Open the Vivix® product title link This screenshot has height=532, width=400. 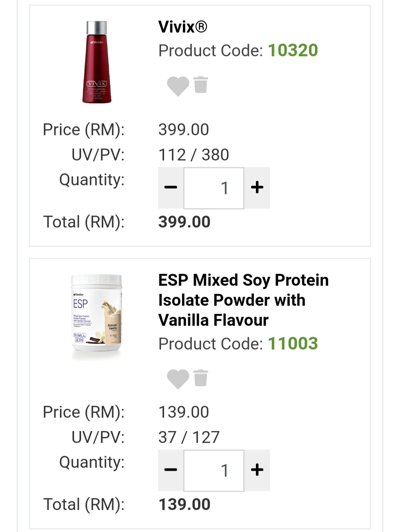tap(183, 27)
